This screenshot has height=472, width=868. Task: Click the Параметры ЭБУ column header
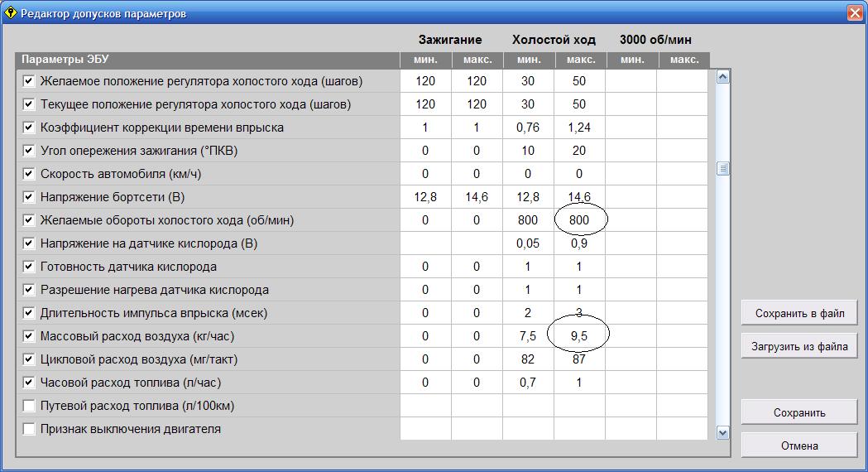(208, 60)
